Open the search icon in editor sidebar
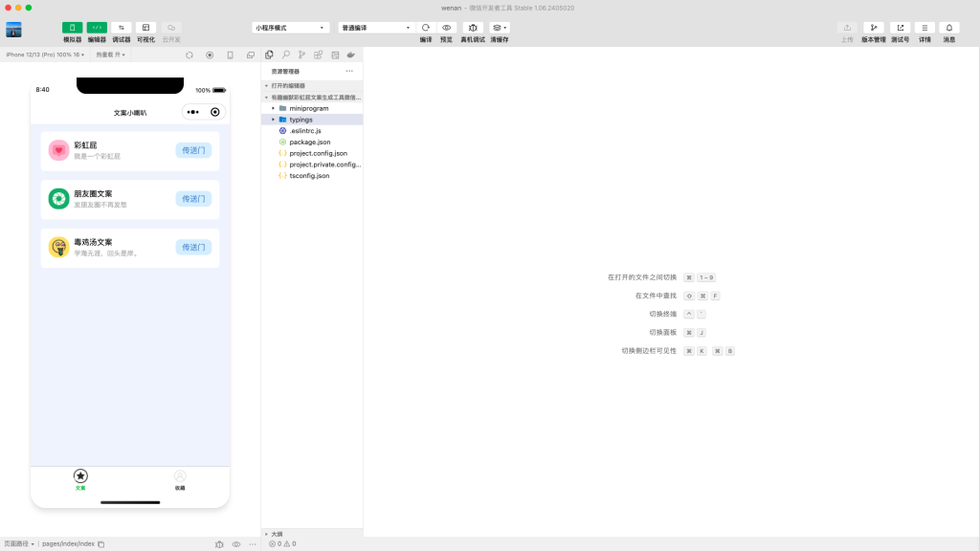 tap(285, 55)
